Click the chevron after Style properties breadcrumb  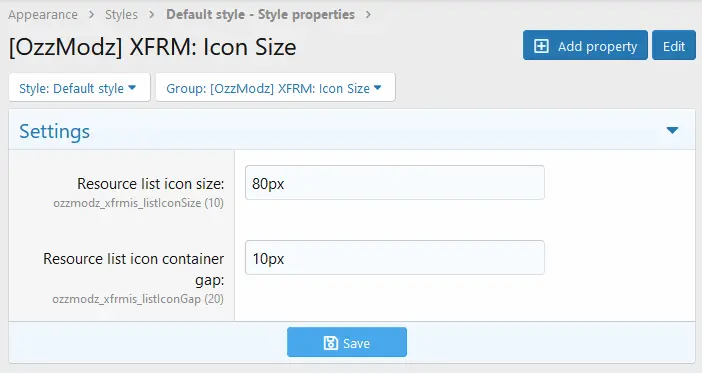[368, 15]
